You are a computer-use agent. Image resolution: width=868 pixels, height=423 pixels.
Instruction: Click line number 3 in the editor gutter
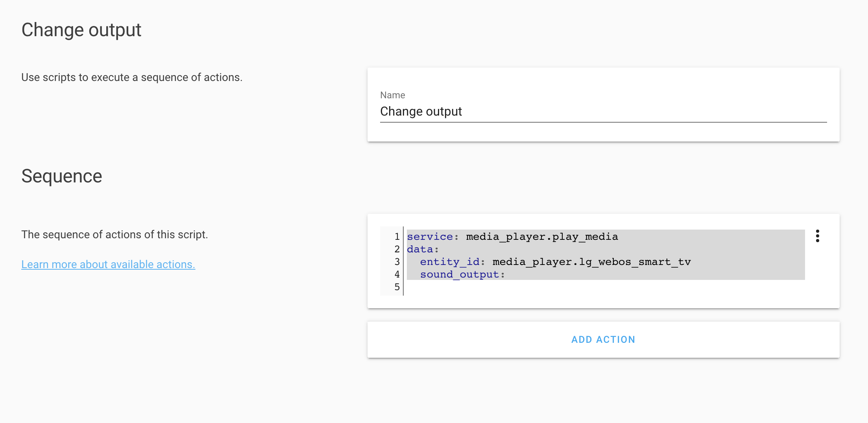397,262
